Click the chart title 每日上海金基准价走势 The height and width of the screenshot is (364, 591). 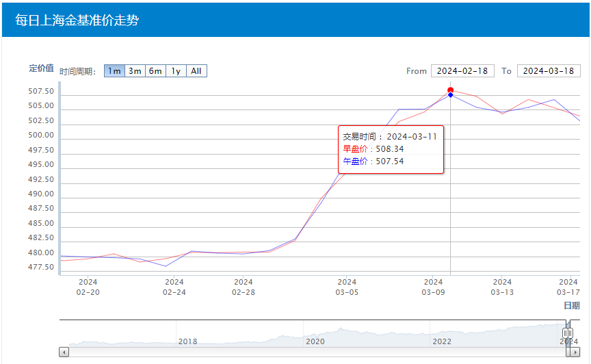point(77,21)
